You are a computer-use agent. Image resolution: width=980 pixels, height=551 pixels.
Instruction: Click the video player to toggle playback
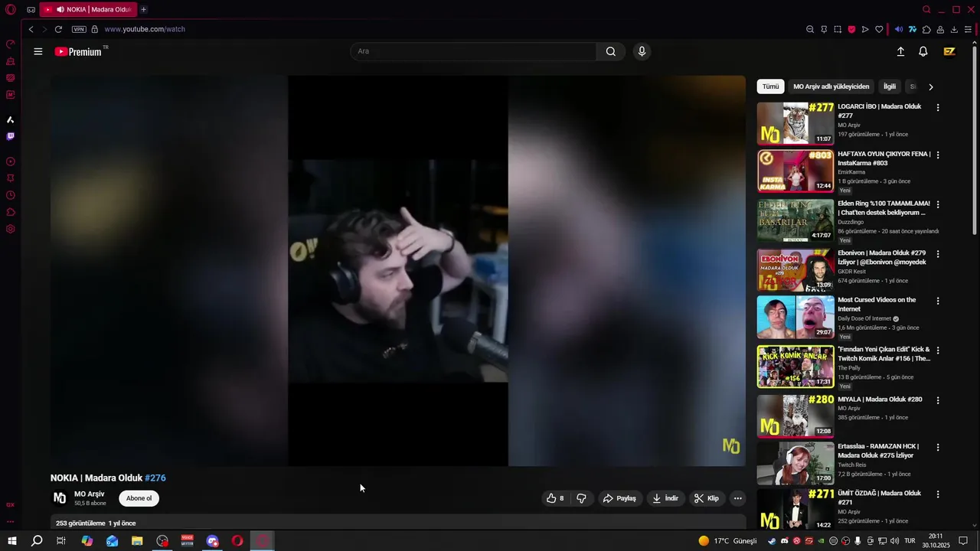397,270
